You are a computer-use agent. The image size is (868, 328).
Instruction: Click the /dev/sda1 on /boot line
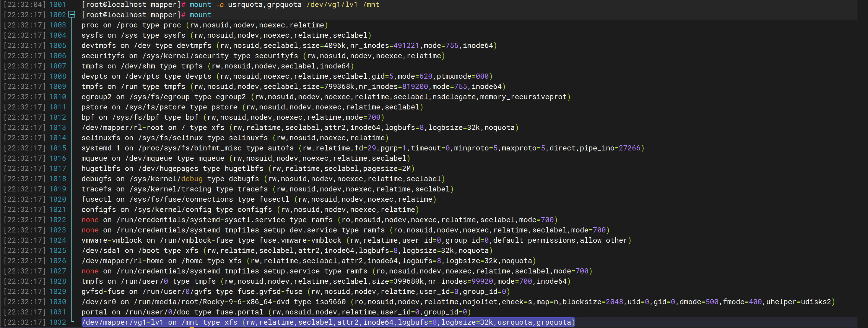286,251
